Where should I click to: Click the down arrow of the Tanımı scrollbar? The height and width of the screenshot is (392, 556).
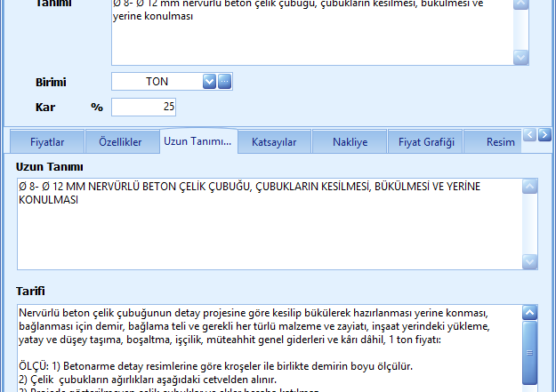521,57
